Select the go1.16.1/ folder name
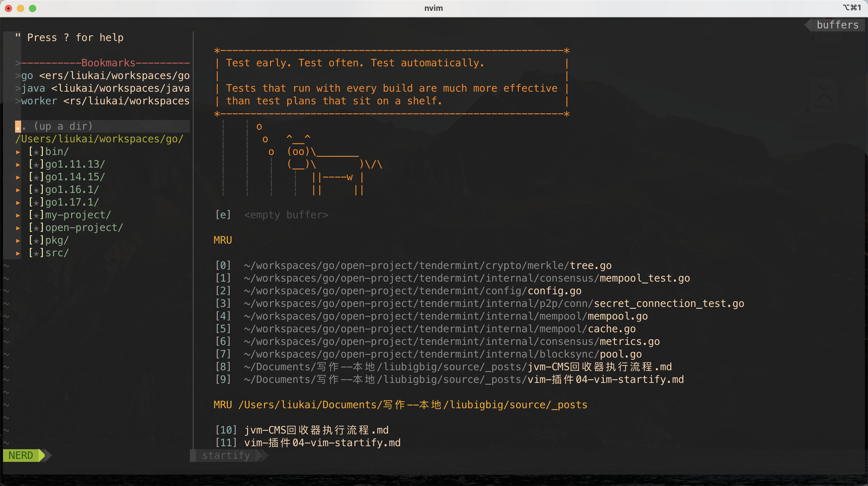The height and width of the screenshot is (486, 868). 72,190
